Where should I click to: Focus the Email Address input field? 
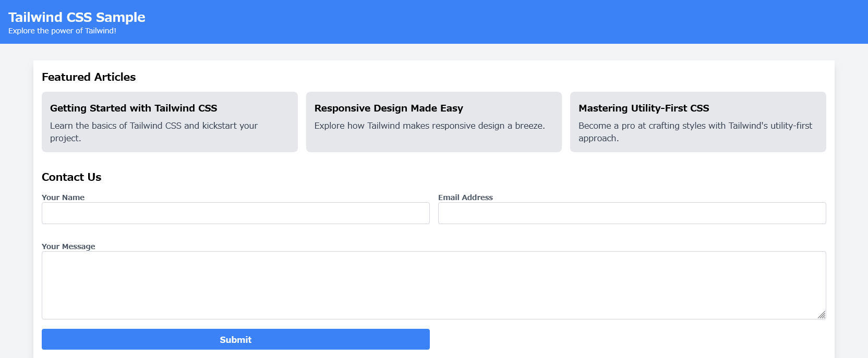click(632, 213)
